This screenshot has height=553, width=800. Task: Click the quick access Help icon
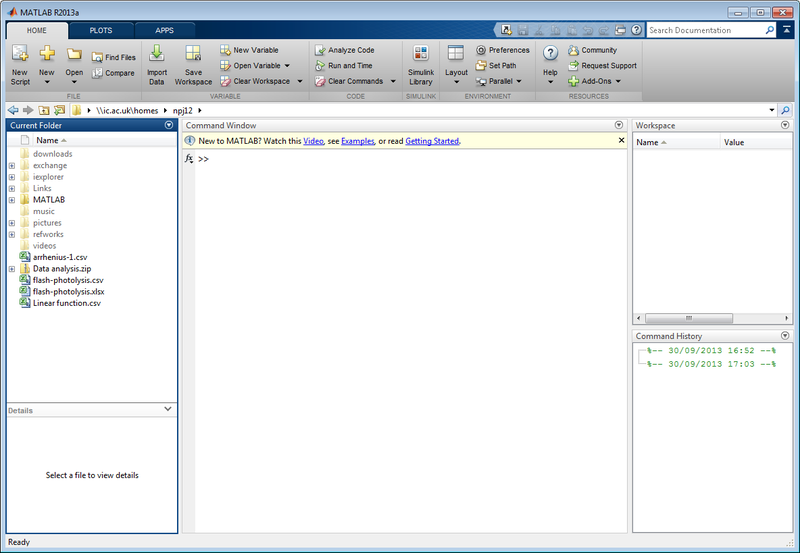[x=636, y=30]
